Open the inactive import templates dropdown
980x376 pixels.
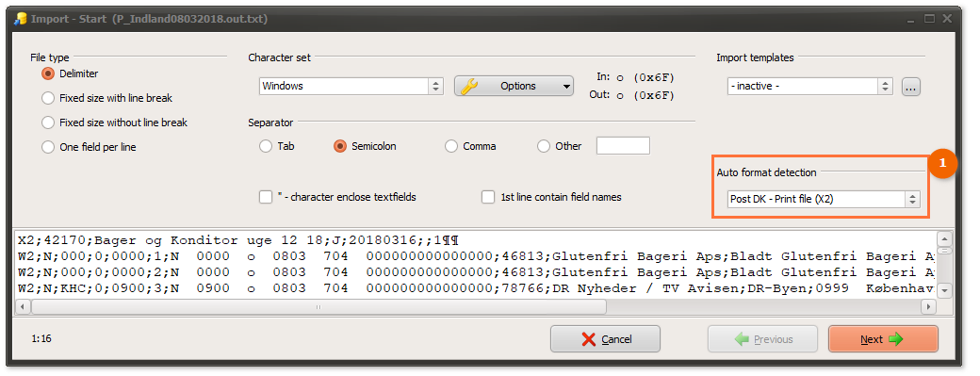click(x=810, y=86)
